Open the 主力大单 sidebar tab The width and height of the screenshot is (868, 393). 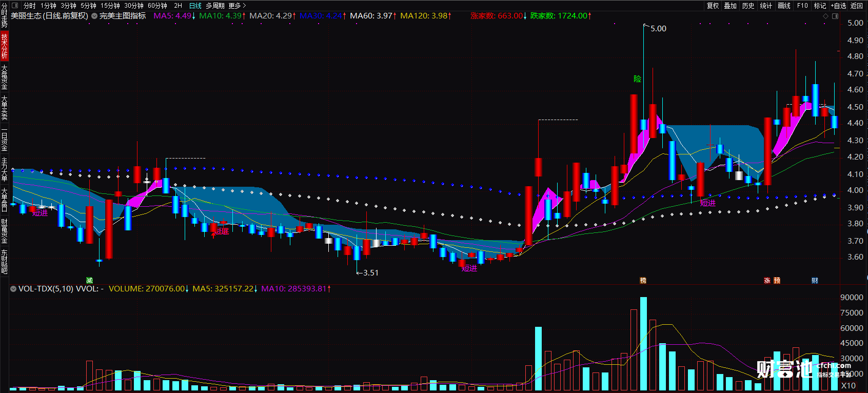click(x=4, y=169)
